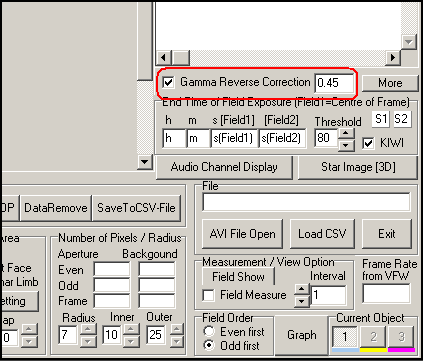This screenshot has width=423, height=361.
Task: Select Current Object 3 with magenta bar
Action: click(x=401, y=337)
